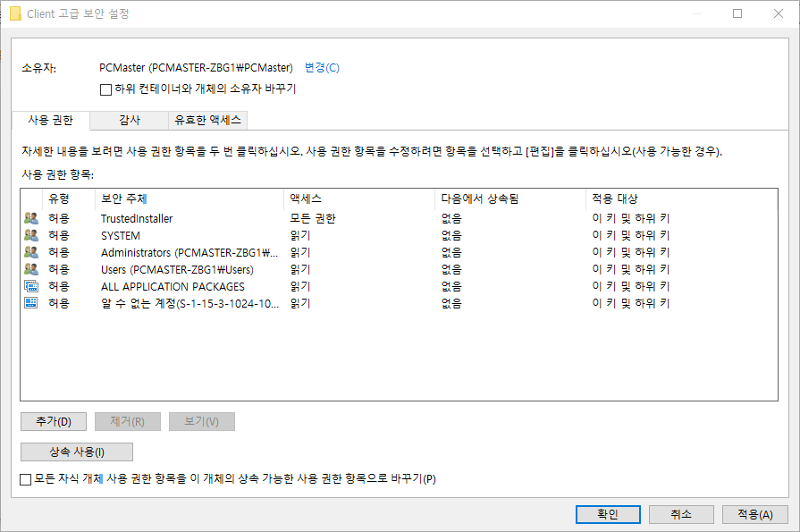Sort by the 적용 대상 column header

tap(681, 198)
